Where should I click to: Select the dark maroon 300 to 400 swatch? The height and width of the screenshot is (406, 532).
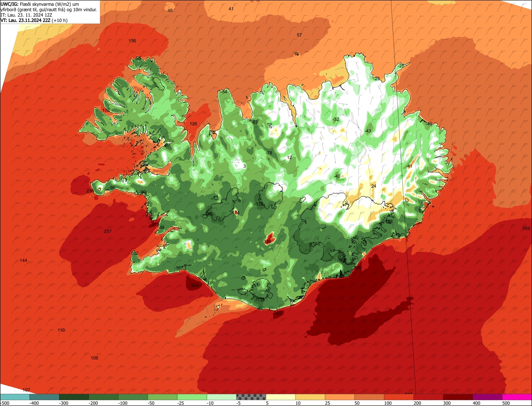coord(457,397)
